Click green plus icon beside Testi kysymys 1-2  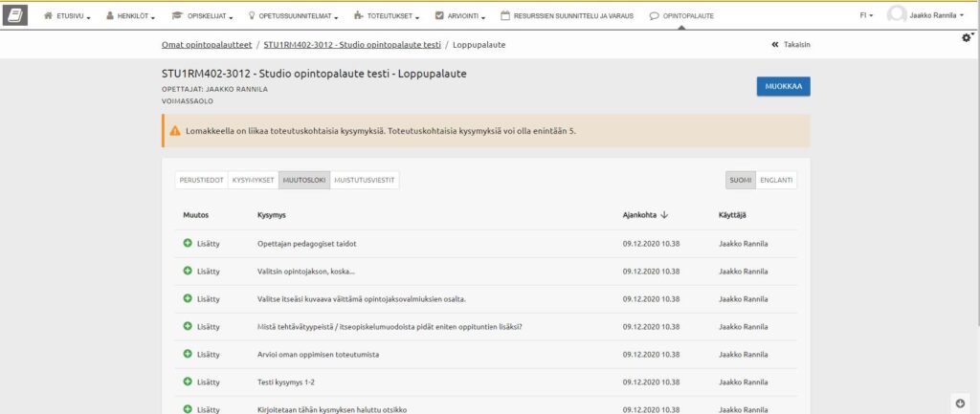[188, 382]
